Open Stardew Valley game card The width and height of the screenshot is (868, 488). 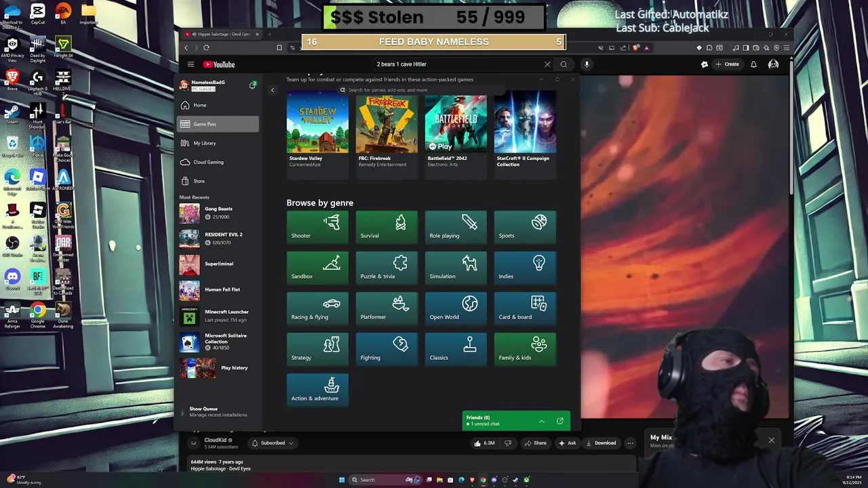[317, 136]
